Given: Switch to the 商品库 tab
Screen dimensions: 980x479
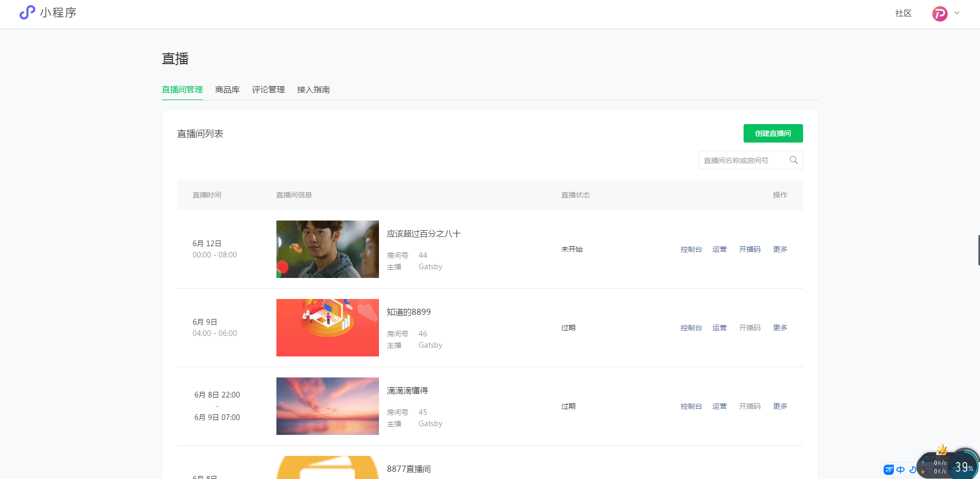Looking at the screenshot, I should [227, 90].
